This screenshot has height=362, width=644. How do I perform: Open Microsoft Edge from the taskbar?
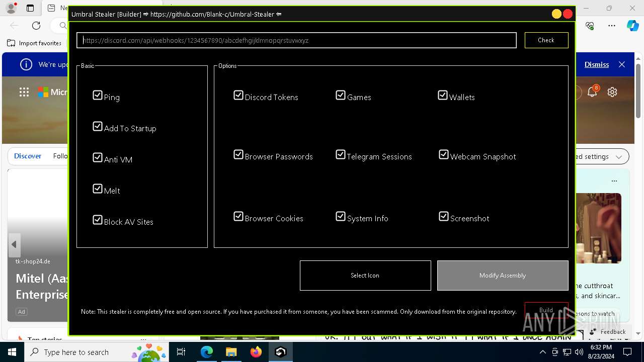[207, 352]
